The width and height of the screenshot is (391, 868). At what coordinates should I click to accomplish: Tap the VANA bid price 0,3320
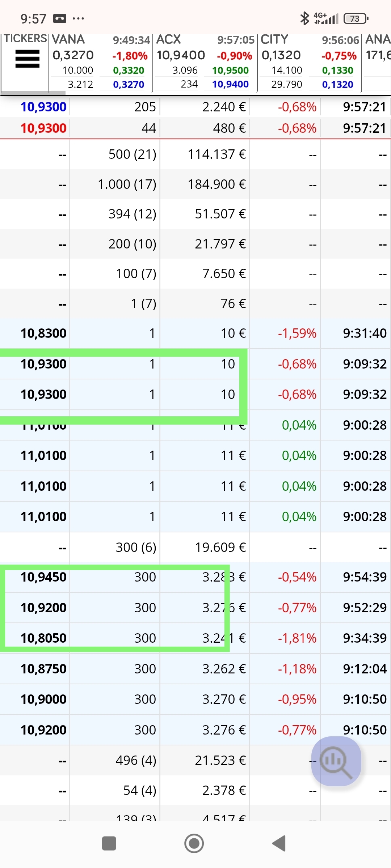pos(129,70)
